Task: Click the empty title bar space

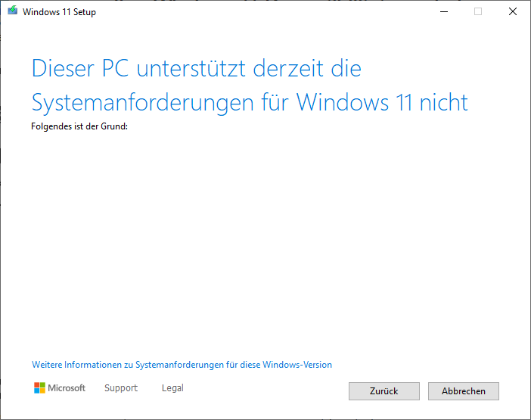Action: pos(265,12)
